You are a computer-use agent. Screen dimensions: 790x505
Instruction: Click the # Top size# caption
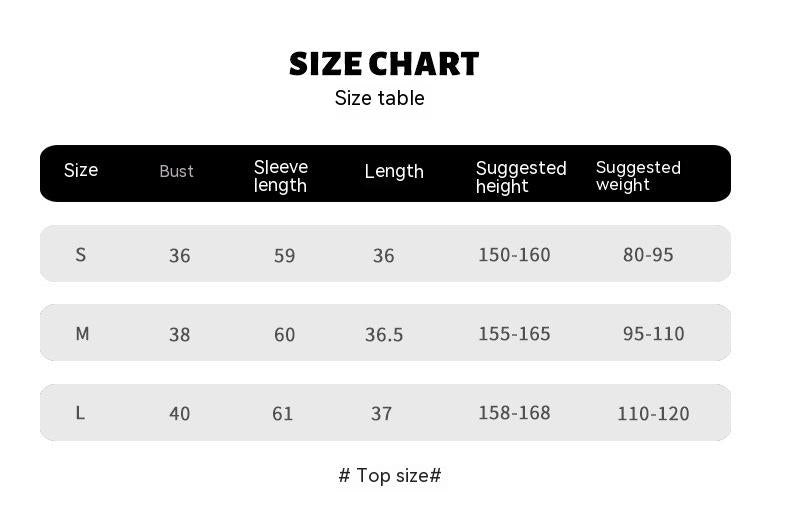[390, 475]
